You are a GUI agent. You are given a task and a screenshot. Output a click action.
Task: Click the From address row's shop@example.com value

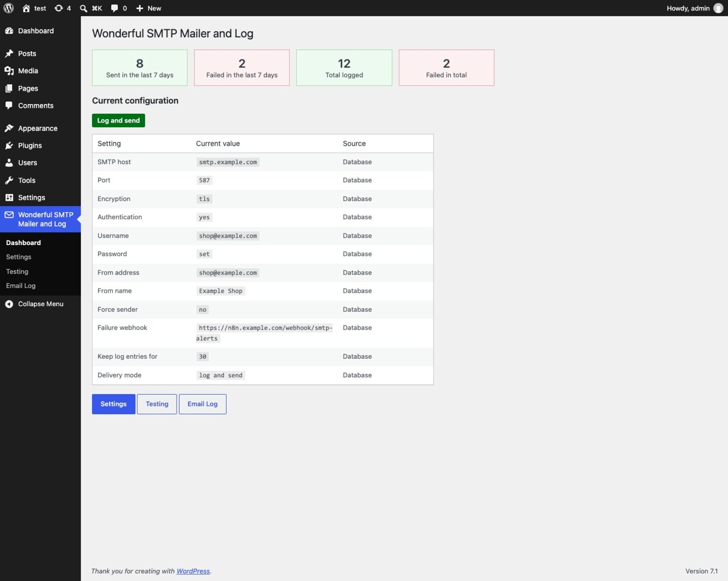tap(228, 273)
